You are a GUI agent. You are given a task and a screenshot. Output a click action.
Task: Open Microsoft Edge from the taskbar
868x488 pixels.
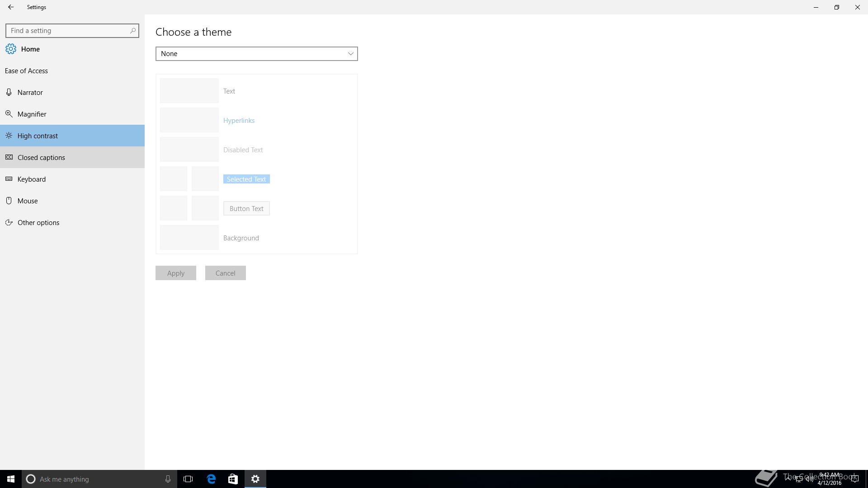pos(211,479)
